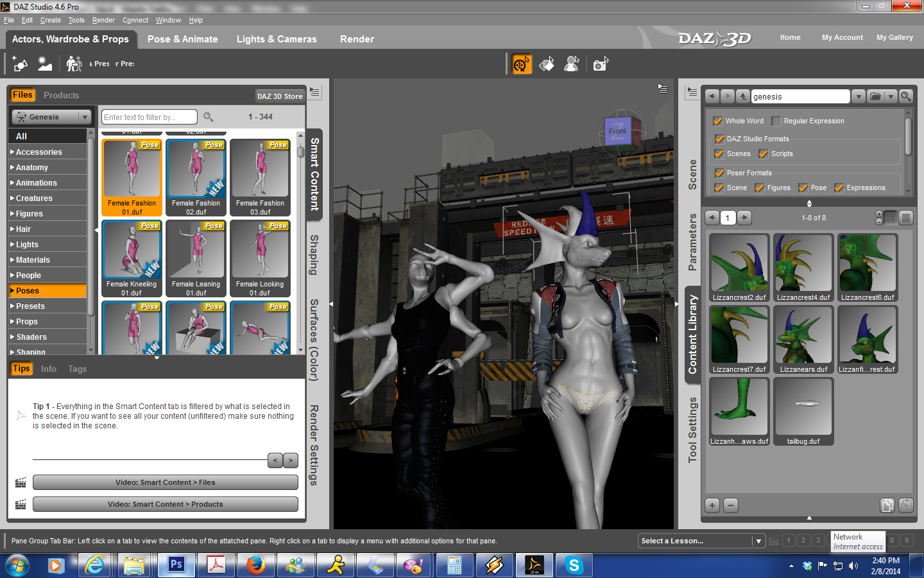
Task: Click the DAZ 3D Store button
Action: pyautogui.click(x=280, y=96)
